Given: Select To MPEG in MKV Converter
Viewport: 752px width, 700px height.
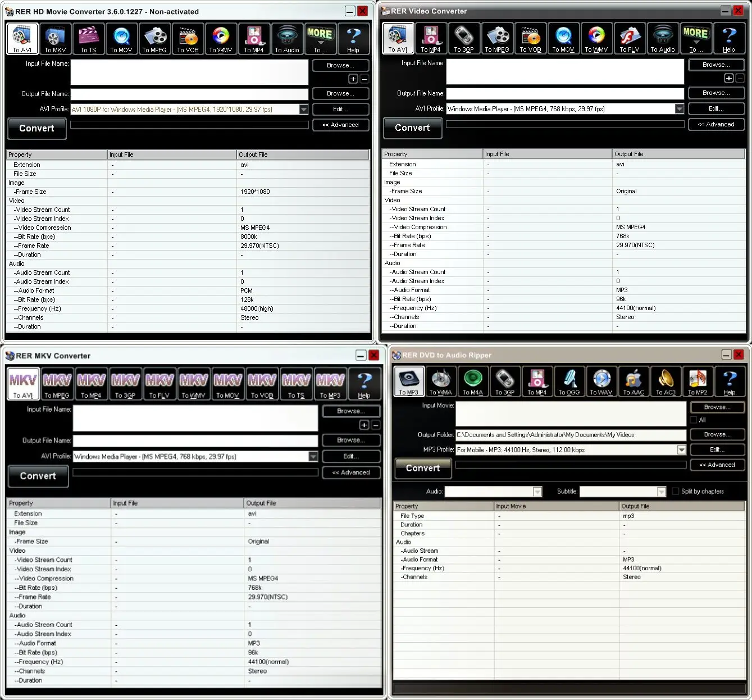Looking at the screenshot, I should (x=57, y=384).
